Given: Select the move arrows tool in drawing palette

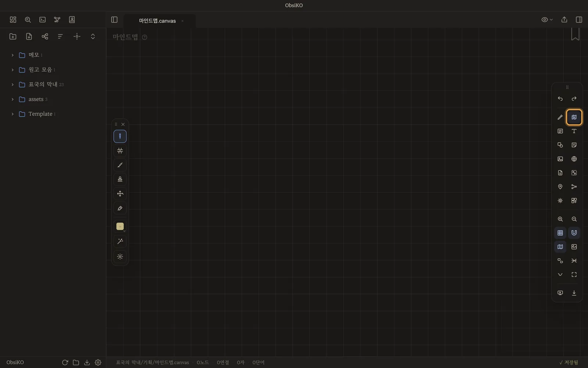Looking at the screenshot, I should 120,194.
